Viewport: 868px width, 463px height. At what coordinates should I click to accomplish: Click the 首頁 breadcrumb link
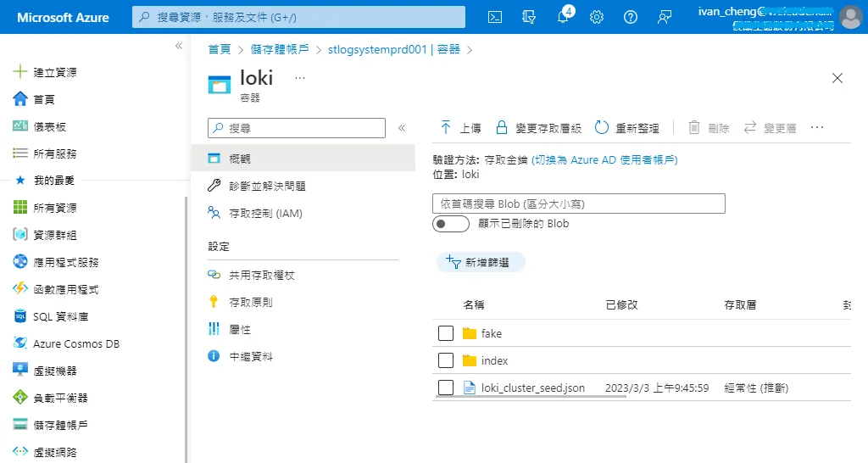tap(220, 49)
